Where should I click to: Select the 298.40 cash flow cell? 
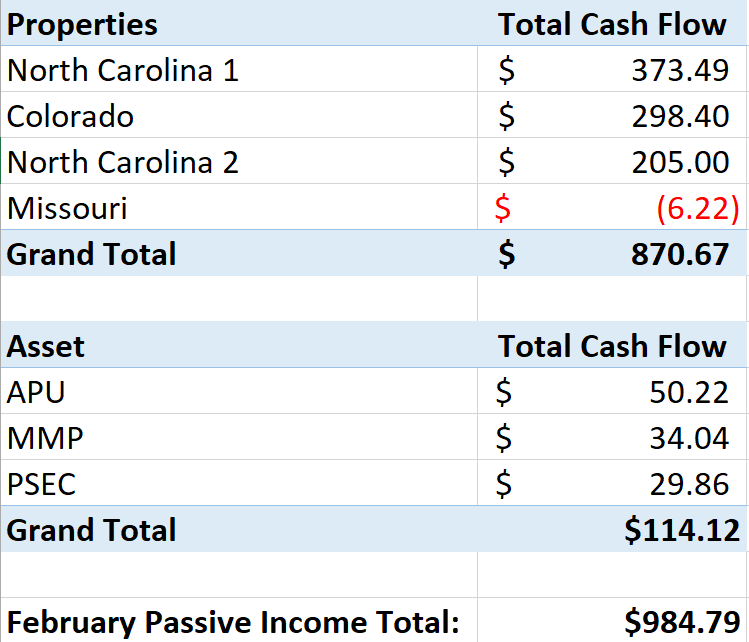(x=612, y=115)
